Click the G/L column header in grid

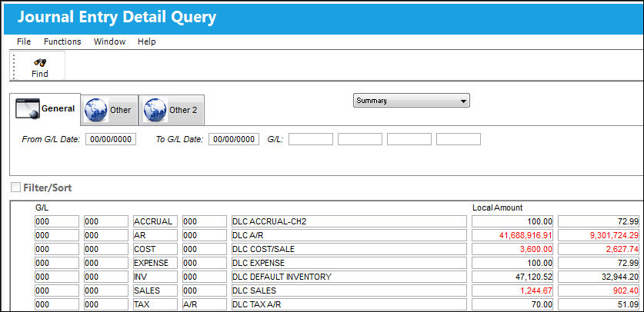tap(42, 207)
